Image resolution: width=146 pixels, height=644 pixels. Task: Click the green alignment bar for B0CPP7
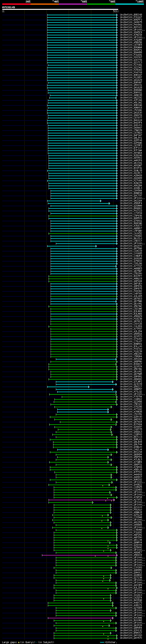(x=83, y=276)
